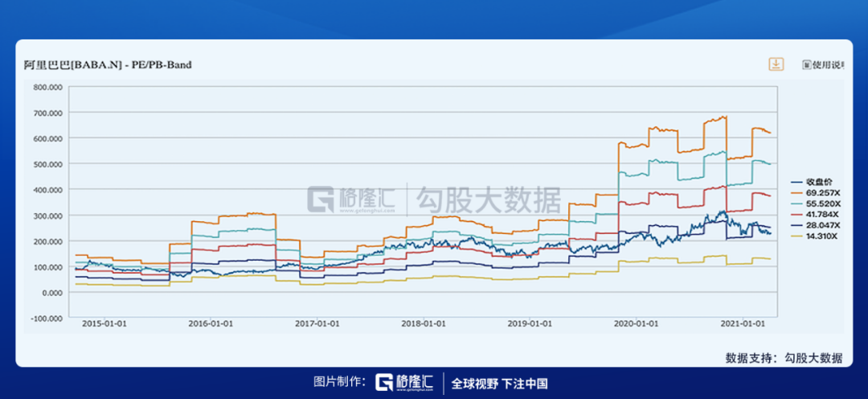Click the 700.000 y-axis label
The width and height of the screenshot is (868, 399).
tap(48, 113)
